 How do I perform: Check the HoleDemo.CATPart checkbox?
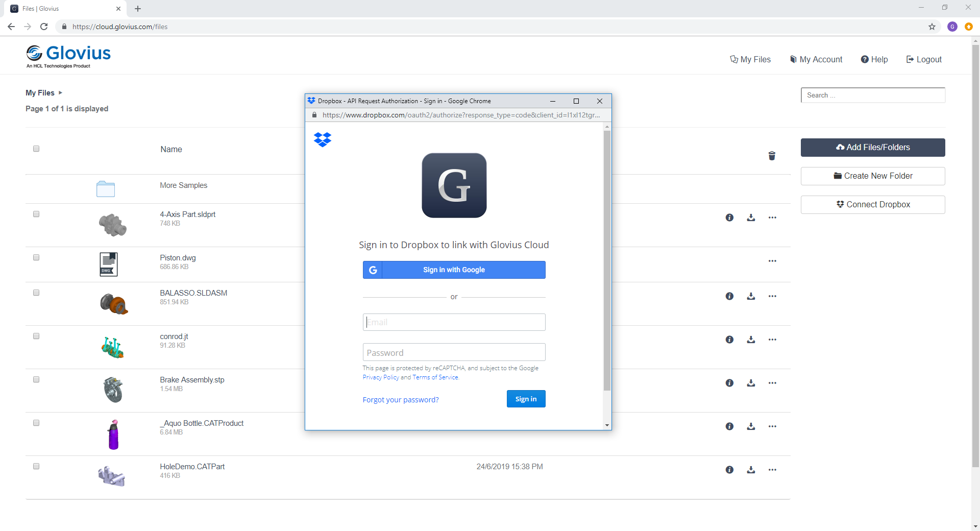pos(36,466)
